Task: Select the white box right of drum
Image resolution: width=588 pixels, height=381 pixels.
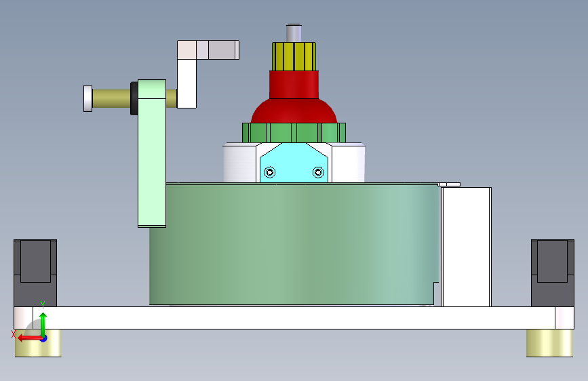Action: coord(466,247)
